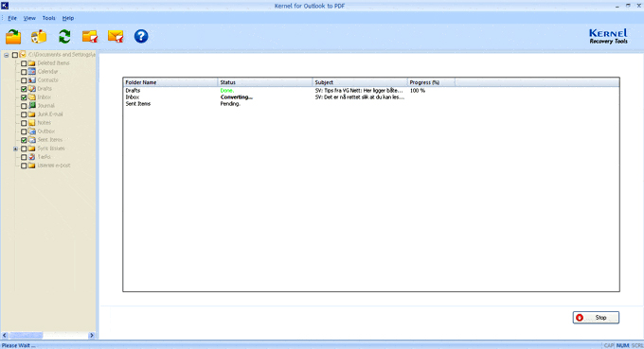This screenshot has width=644, height=349.
Task: Click the Kernel Recovery Tools logo
Action: pos(608,36)
